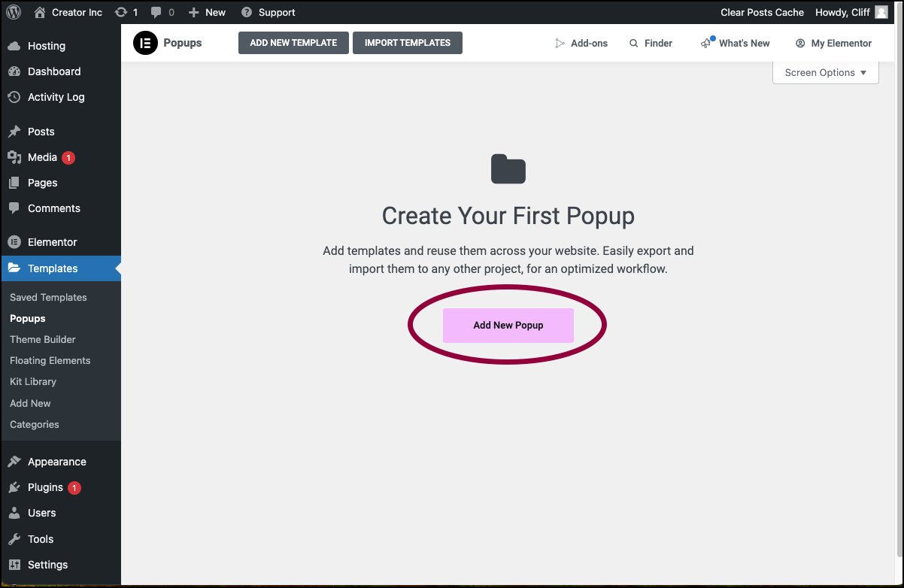Viewport: 904px width, 588px height.
Task: Click the IMPORT TEMPLATES button
Action: 408,43
